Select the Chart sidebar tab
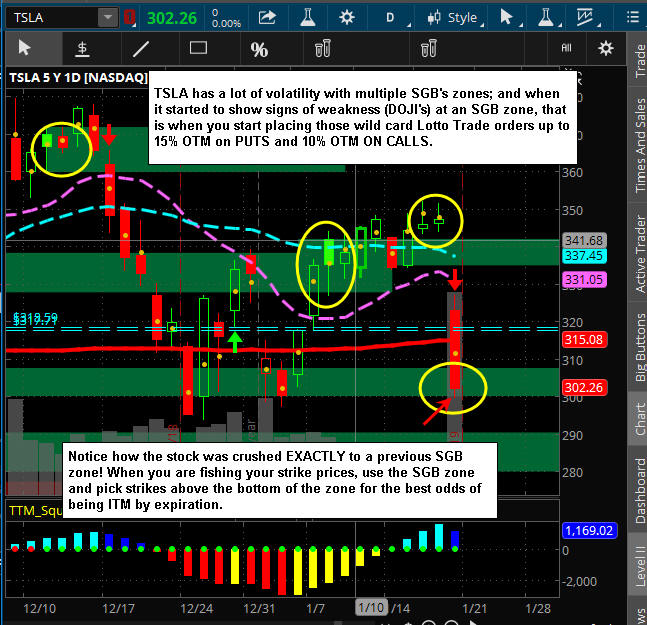The image size is (647, 625). [639, 419]
